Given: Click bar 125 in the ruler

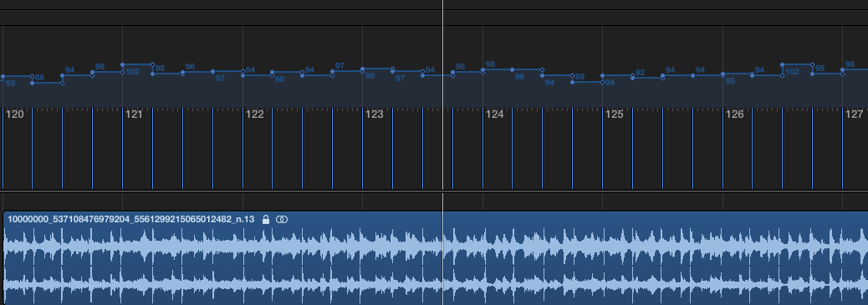Looking at the screenshot, I should point(614,114).
